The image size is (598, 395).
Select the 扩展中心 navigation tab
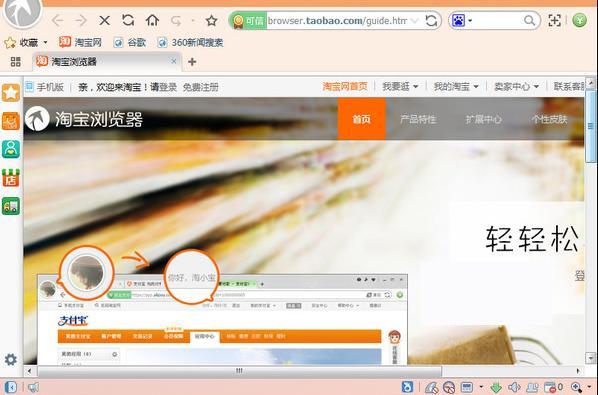click(x=483, y=119)
